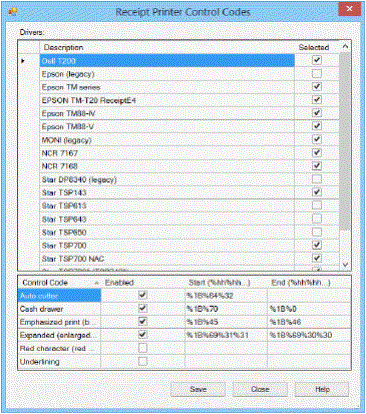Click the drivers list scrollbar thumb

[345, 141]
